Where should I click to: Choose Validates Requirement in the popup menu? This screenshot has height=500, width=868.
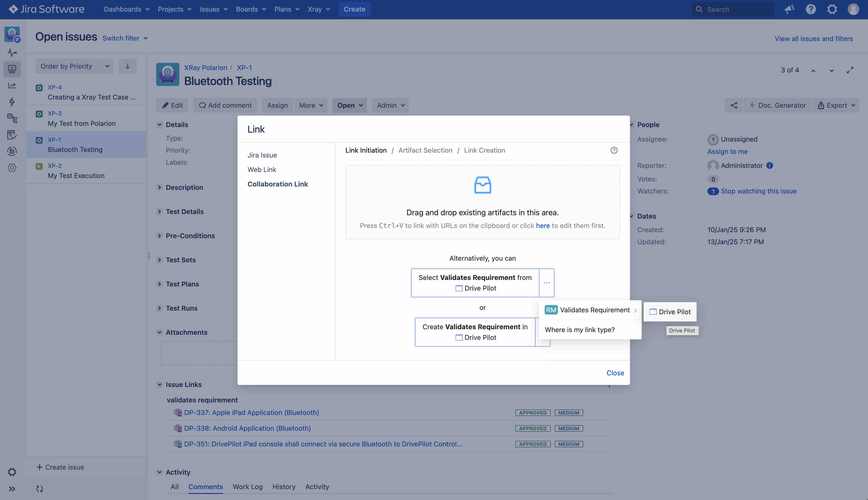click(x=590, y=310)
